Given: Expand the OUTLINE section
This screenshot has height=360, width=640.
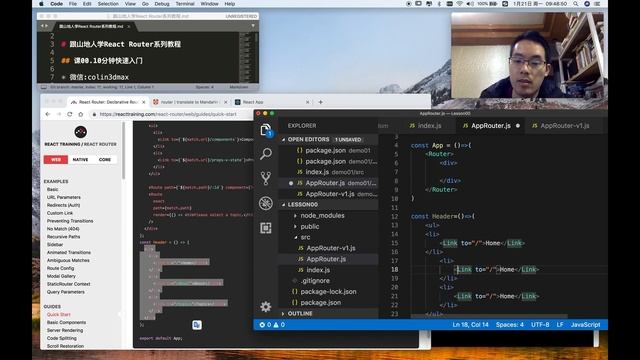Looking at the screenshot, I should click(x=329, y=313).
